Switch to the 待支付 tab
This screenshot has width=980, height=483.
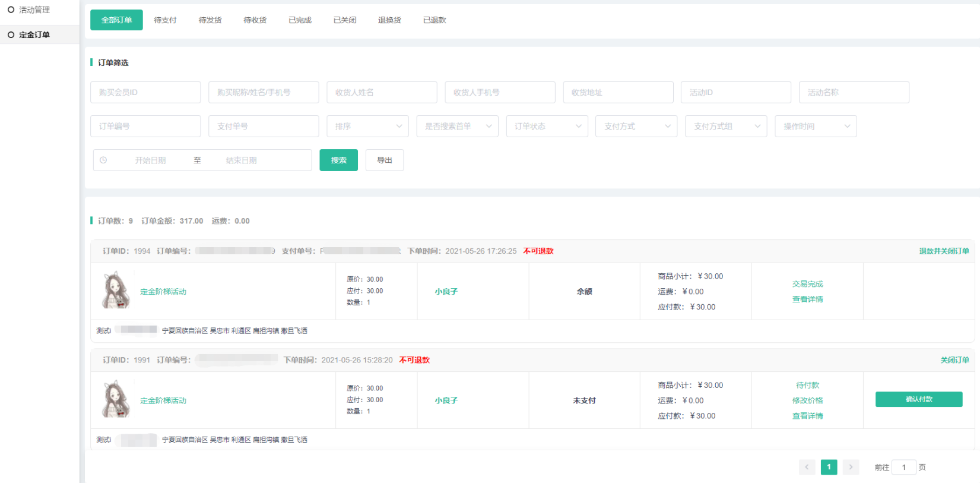click(165, 20)
